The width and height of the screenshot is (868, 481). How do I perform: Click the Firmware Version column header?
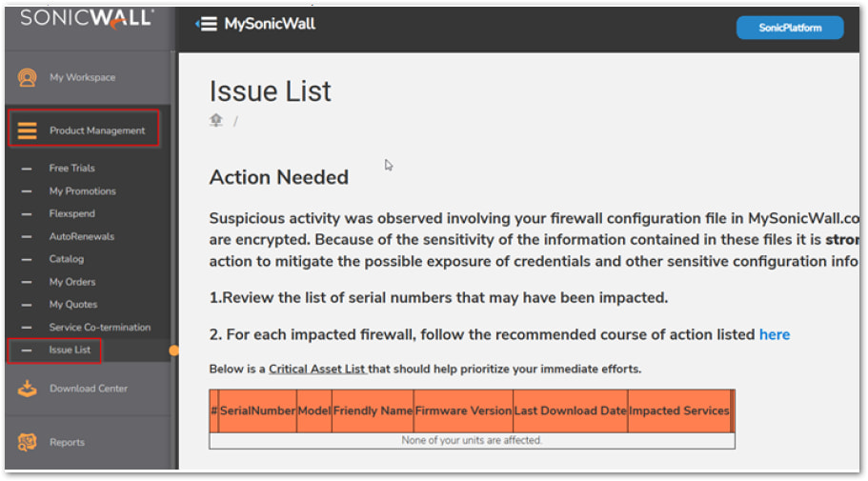point(463,411)
